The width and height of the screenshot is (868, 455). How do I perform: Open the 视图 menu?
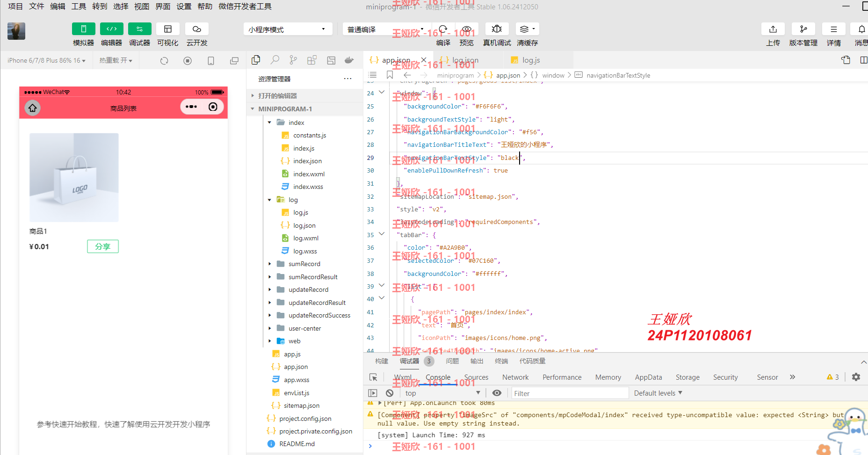pos(142,6)
